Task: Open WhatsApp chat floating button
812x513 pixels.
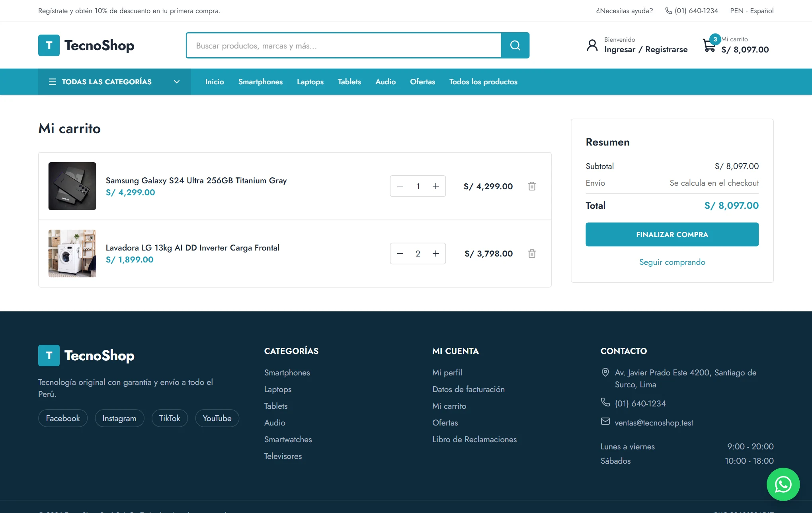Action: click(x=783, y=484)
